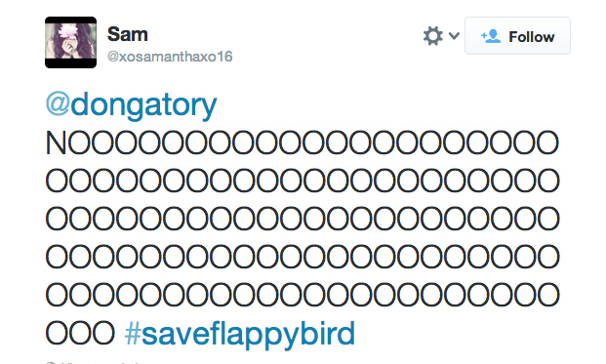
Task: Expand the chevron beside the gear
Action: point(454,36)
